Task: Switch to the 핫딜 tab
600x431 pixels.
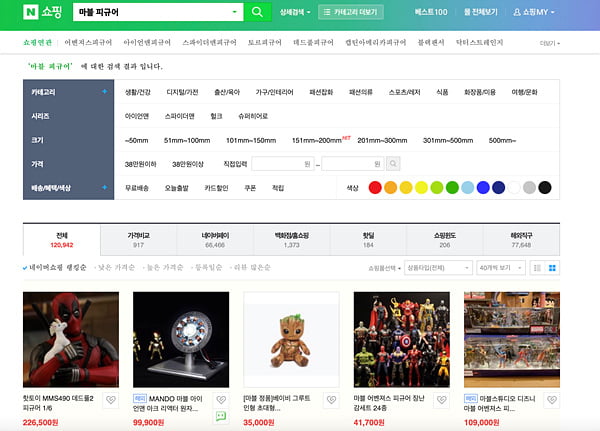Action: point(368,240)
